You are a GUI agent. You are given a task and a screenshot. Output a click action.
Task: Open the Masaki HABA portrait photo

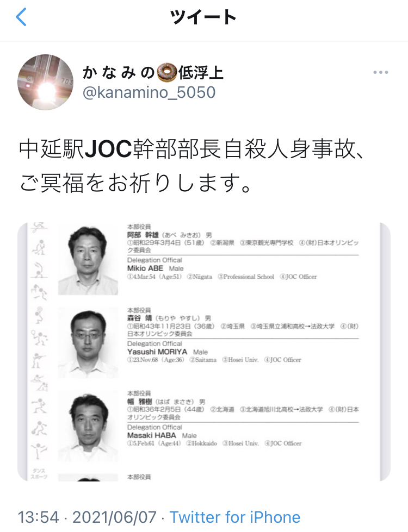point(88,427)
